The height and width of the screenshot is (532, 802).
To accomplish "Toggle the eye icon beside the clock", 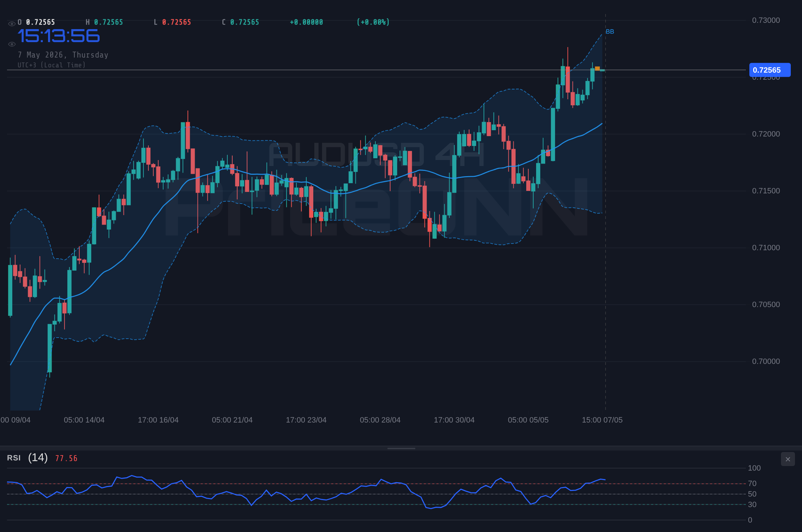I will [12, 44].
